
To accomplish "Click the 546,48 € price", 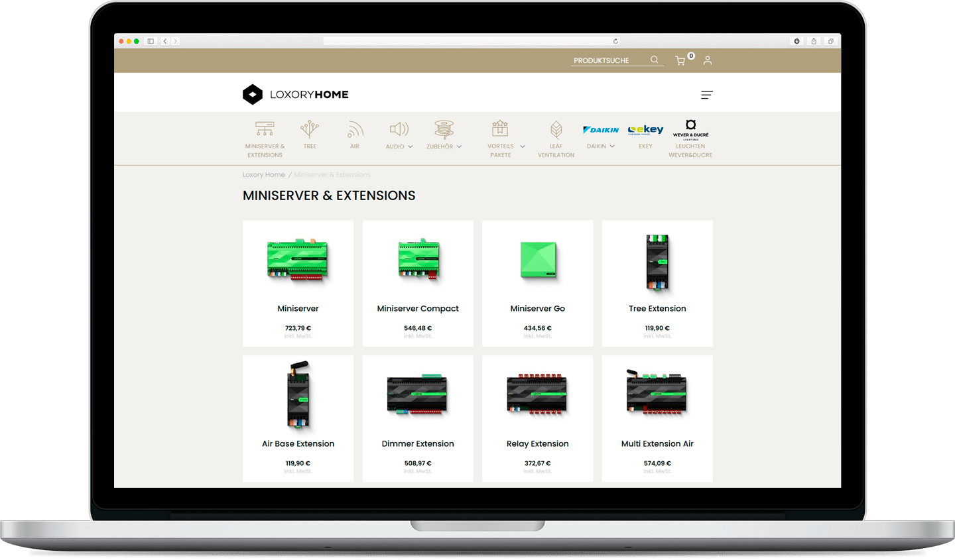I will (418, 328).
